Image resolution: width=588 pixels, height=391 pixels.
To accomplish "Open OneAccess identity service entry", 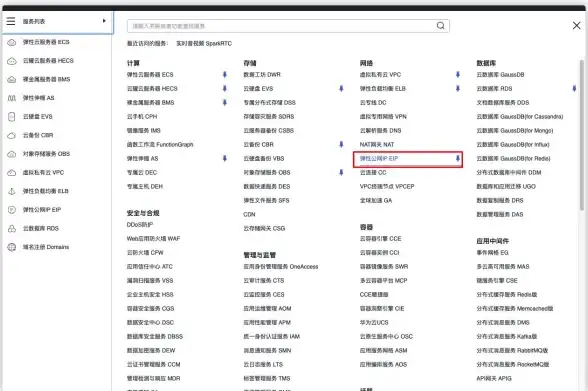I will click(x=280, y=267).
